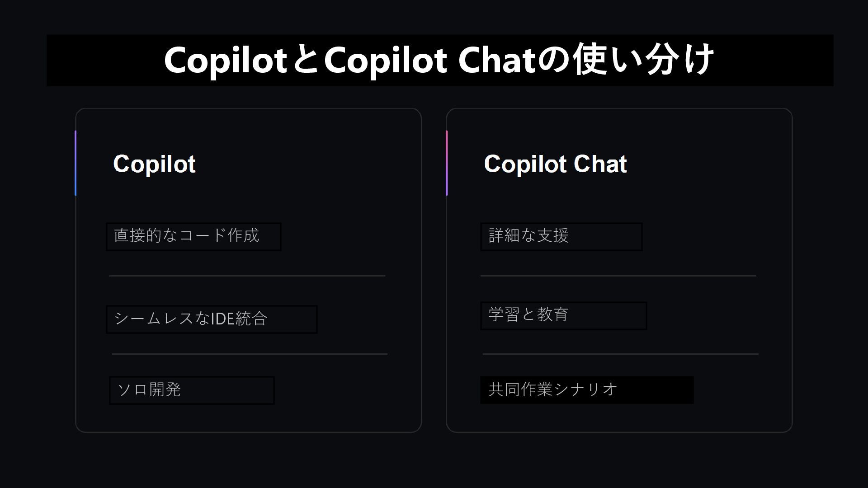Click '使い分け' in the slide title

pos(644,61)
